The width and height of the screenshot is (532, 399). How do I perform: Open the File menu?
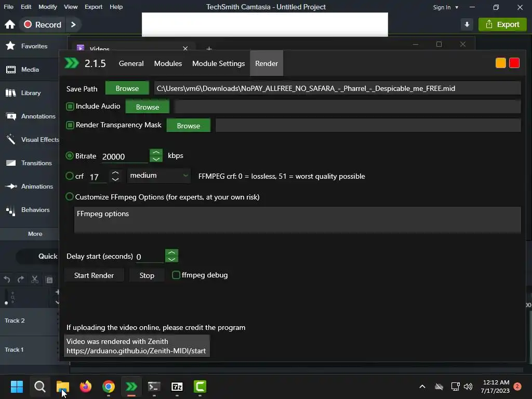coord(8,7)
